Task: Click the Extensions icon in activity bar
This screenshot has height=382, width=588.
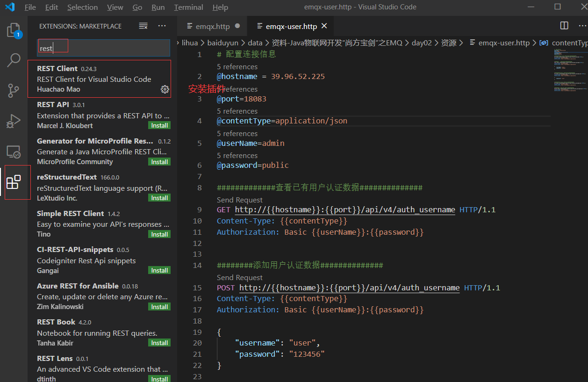Action: pos(14,182)
